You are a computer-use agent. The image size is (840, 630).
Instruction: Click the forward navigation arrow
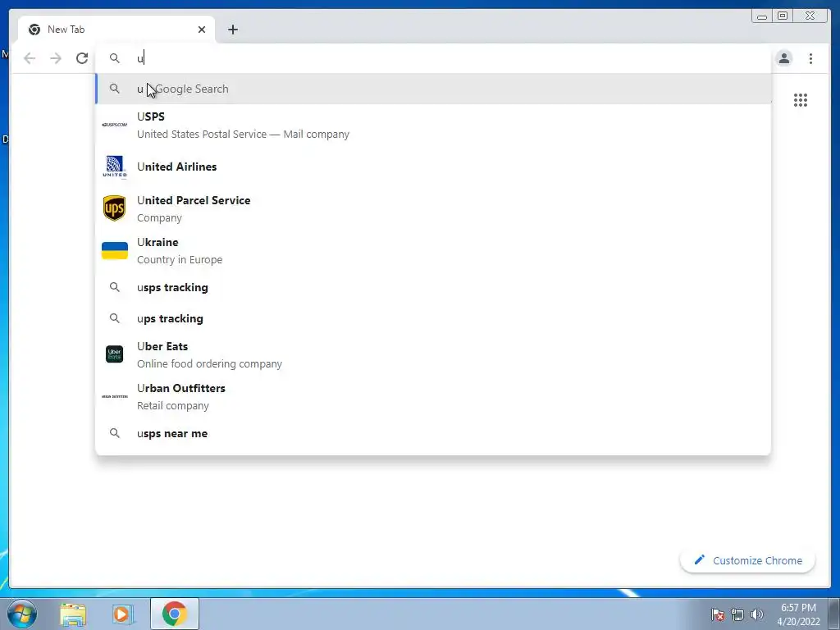point(56,58)
